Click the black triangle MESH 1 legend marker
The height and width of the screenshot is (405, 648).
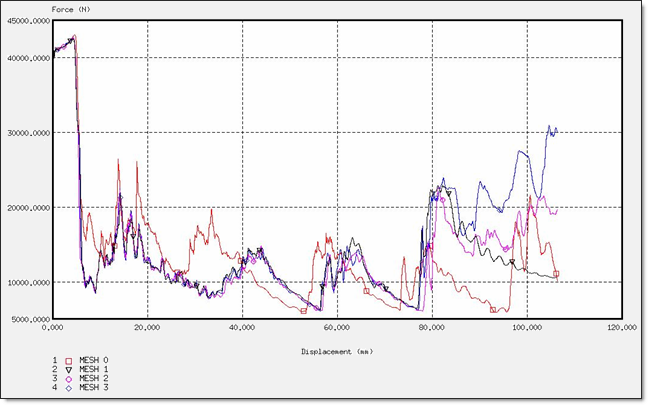[x=69, y=370]
